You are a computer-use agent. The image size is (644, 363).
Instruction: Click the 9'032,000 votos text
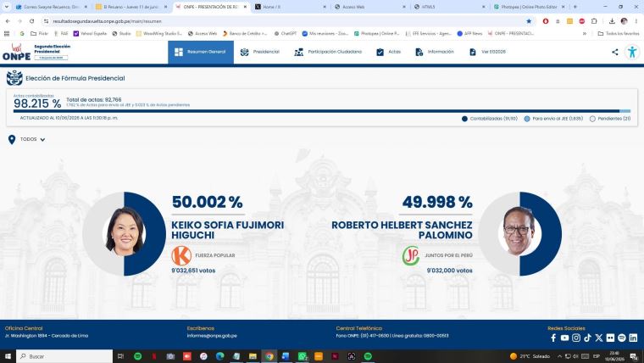[x=450, y=271]
